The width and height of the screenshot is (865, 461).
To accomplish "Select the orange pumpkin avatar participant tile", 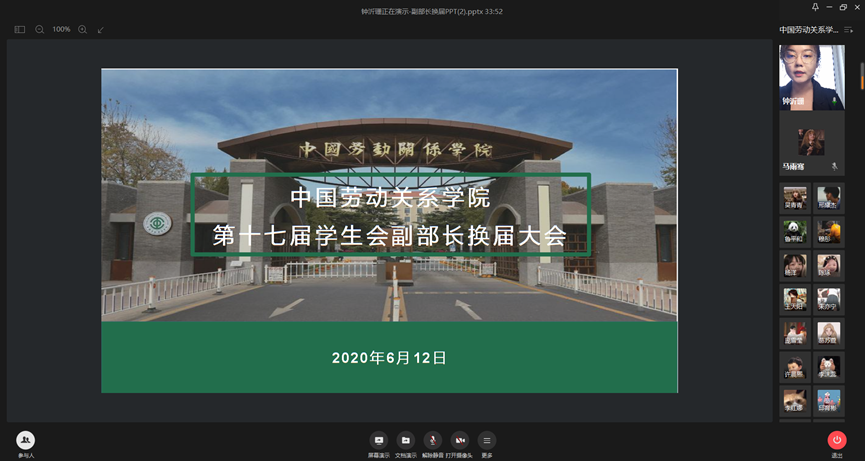I will (829, 232).
